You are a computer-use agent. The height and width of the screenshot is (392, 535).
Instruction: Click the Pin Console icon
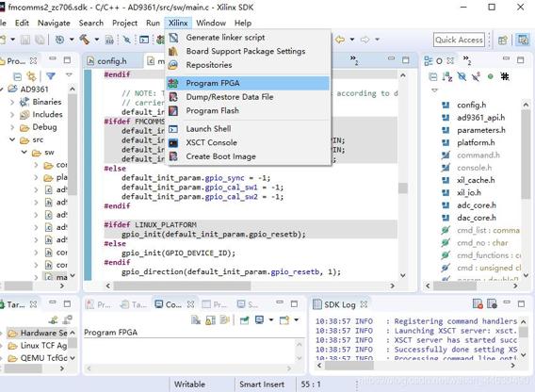pos(244,320)
